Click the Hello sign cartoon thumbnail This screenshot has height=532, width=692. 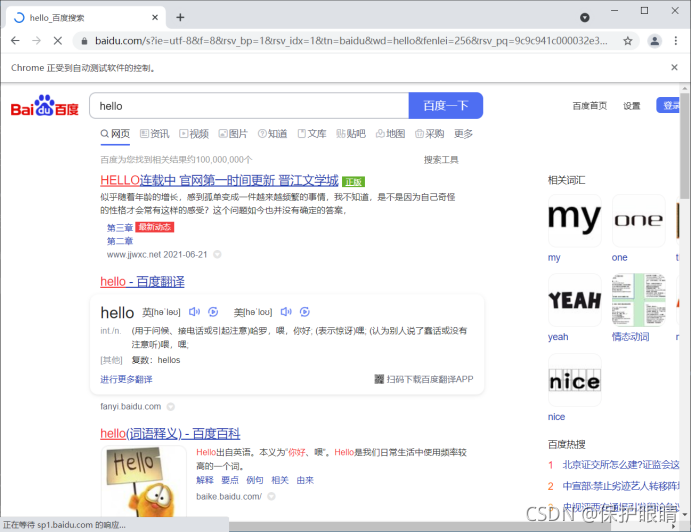tap(143, 481)
